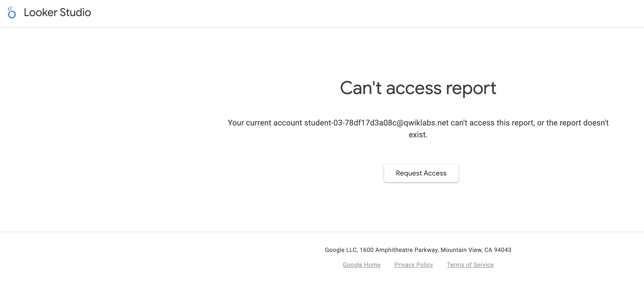Click the Google LLC address footer text
644x296 pixels.
418,250
